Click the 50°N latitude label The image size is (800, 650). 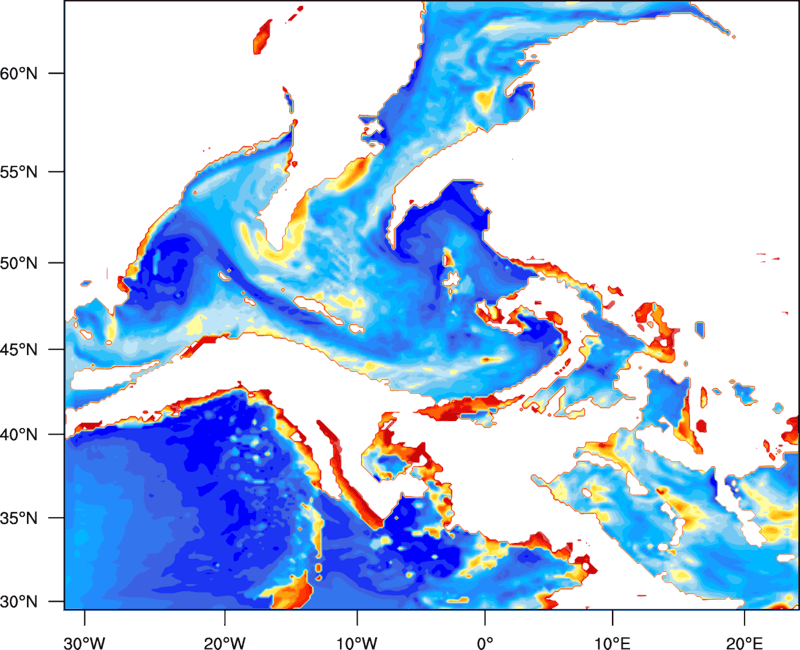click(19, 263)
